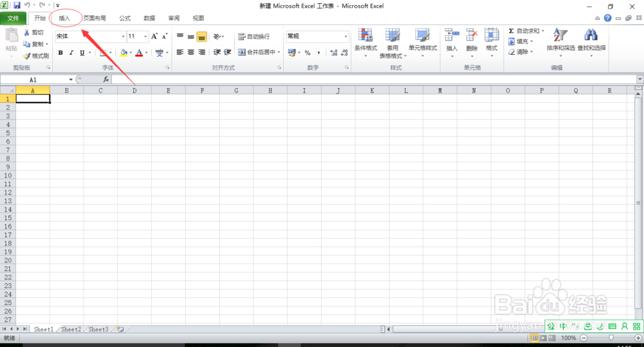Image resolution: width=644 pixels, height=347 pixels.
Task: Open font color dropdown arrow
Action: [x=146, y=53]
